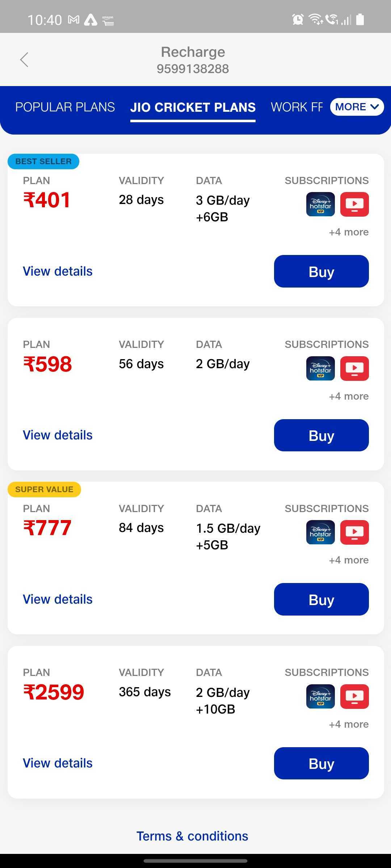Show +4 more subscriptions for ₹401 plan
Viewport: 391px width, 868px height.
348,232
